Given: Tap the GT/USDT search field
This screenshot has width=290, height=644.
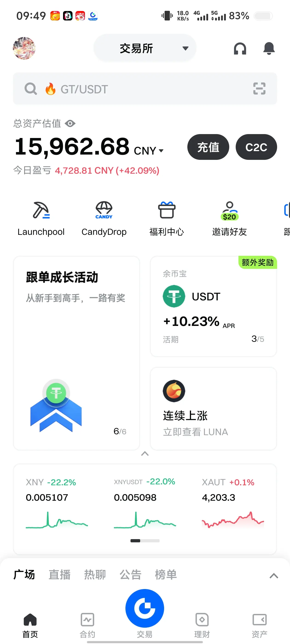Looking at the screenshot, I should pyautogui.click(x=145, y=89).
